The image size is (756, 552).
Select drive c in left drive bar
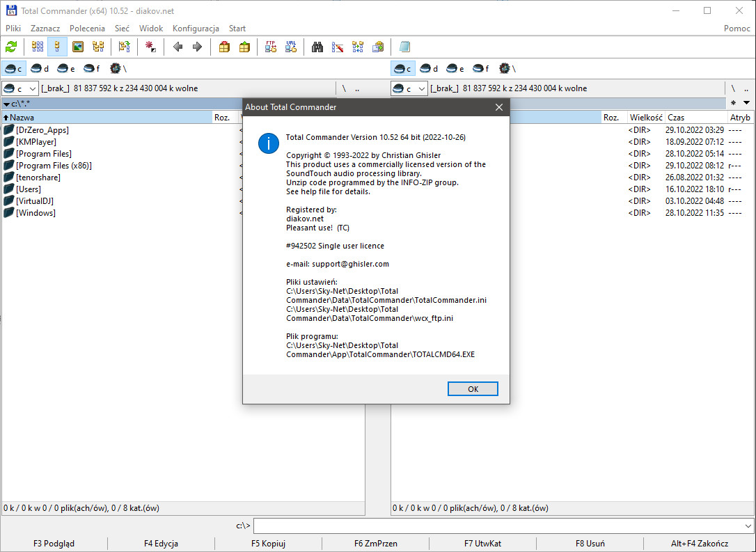(13, 69)
